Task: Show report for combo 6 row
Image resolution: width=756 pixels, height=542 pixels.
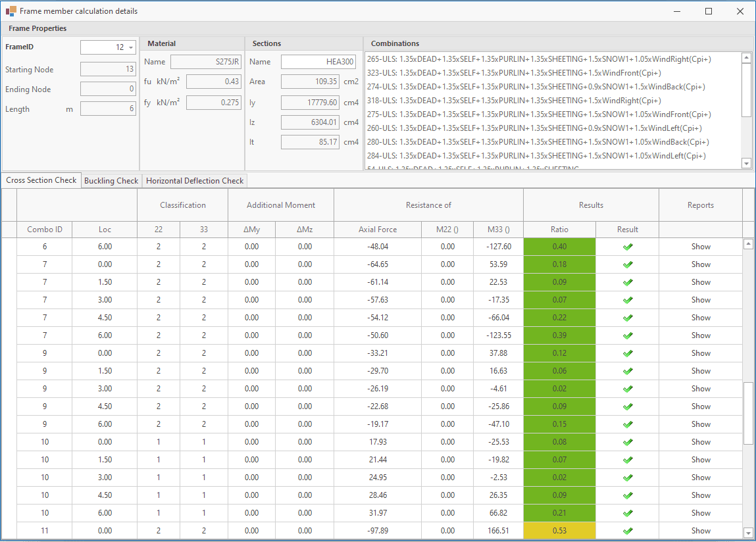Action: click(x=701, y=247)
